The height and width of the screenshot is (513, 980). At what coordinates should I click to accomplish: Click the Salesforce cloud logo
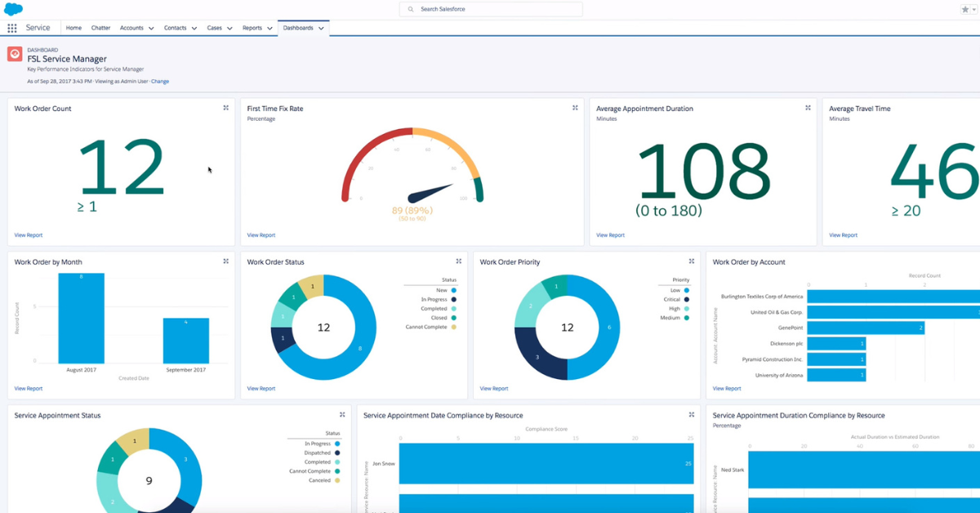(13, 9)
